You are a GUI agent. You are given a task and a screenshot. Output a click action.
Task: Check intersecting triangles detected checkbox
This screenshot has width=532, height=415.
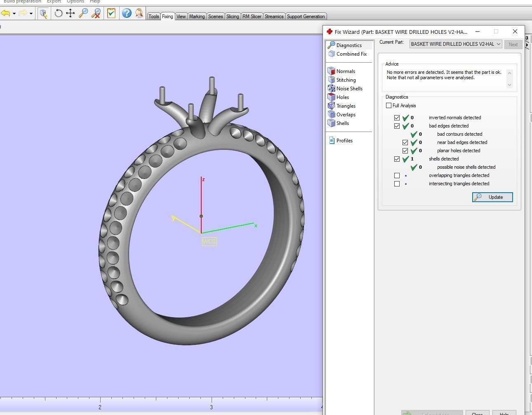(397, 184)
